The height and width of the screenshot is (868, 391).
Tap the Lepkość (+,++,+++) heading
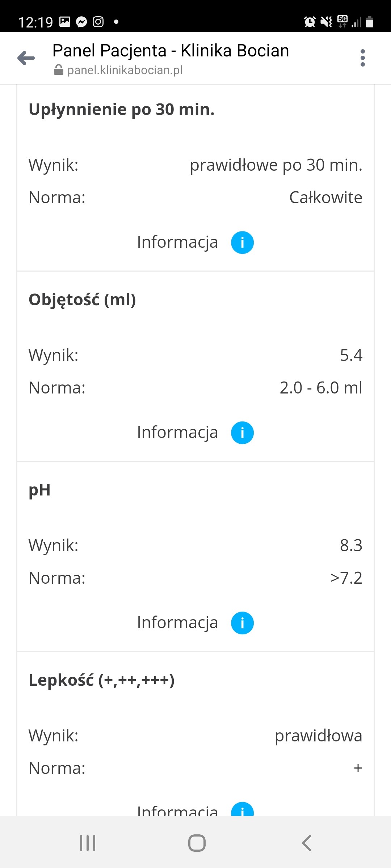[101, 680]
